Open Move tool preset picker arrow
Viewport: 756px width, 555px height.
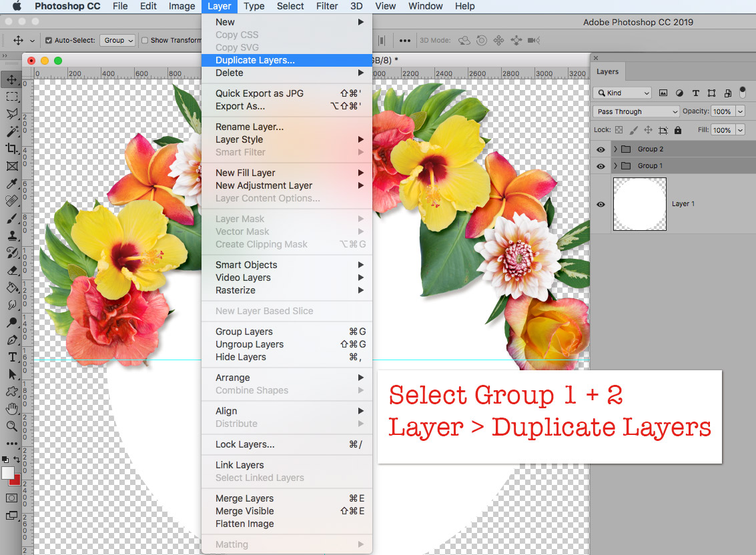32,41
